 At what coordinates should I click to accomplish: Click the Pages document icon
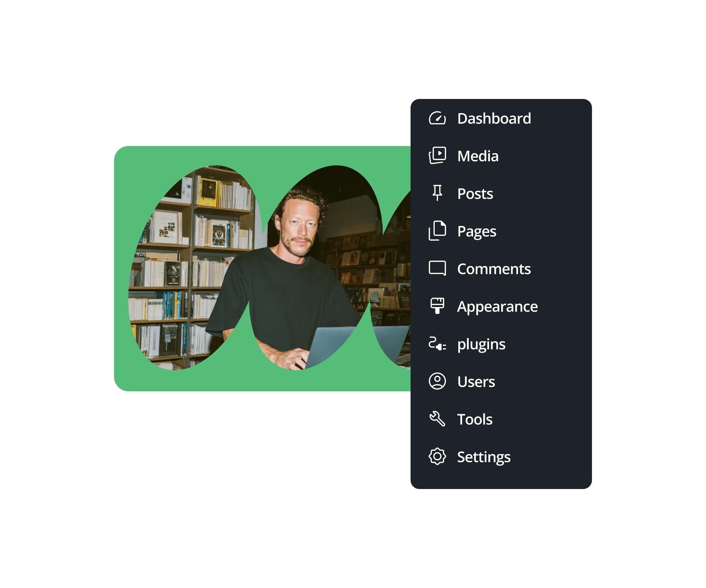[437, 231]
